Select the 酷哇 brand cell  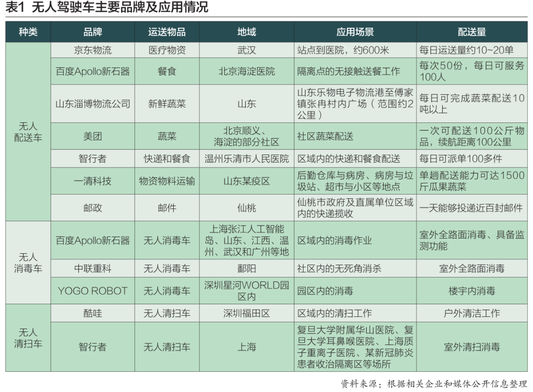click(93, 314)
